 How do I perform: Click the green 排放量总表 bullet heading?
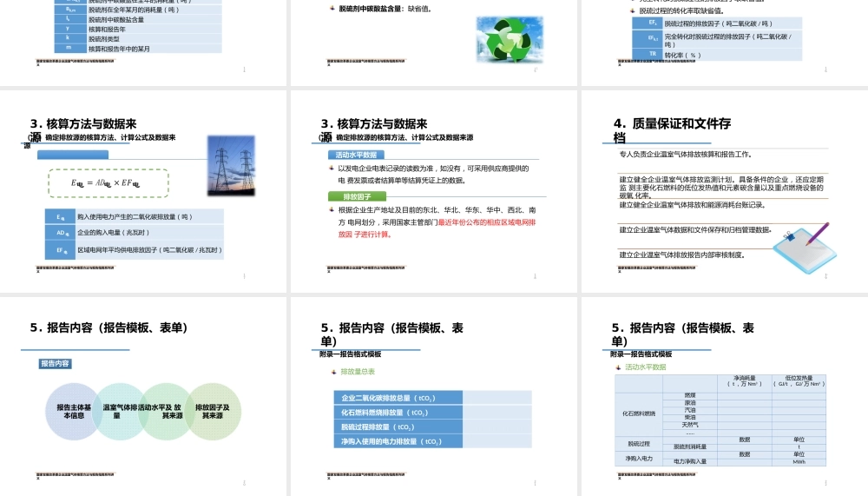[x=358, y=371]
